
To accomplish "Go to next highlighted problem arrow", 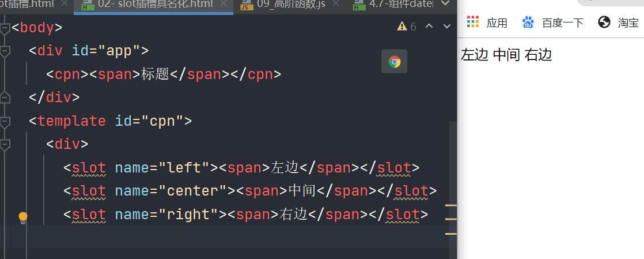I will pyautogui.click(x=447, y=27).
